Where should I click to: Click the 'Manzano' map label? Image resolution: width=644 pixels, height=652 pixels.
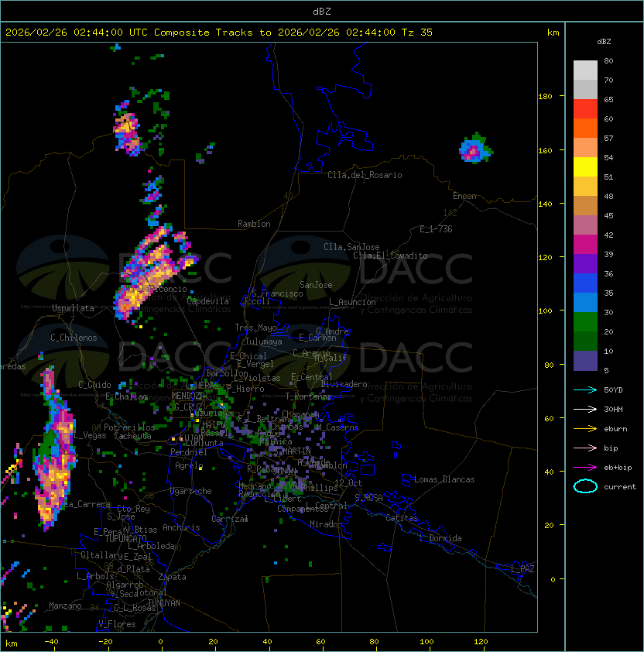tap(65, 606)
